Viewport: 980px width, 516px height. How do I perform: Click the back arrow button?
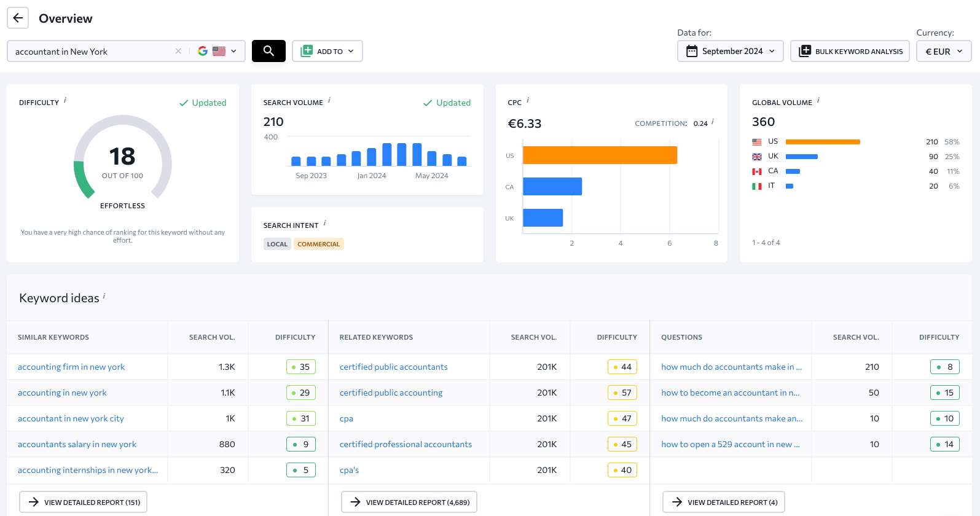18,18
